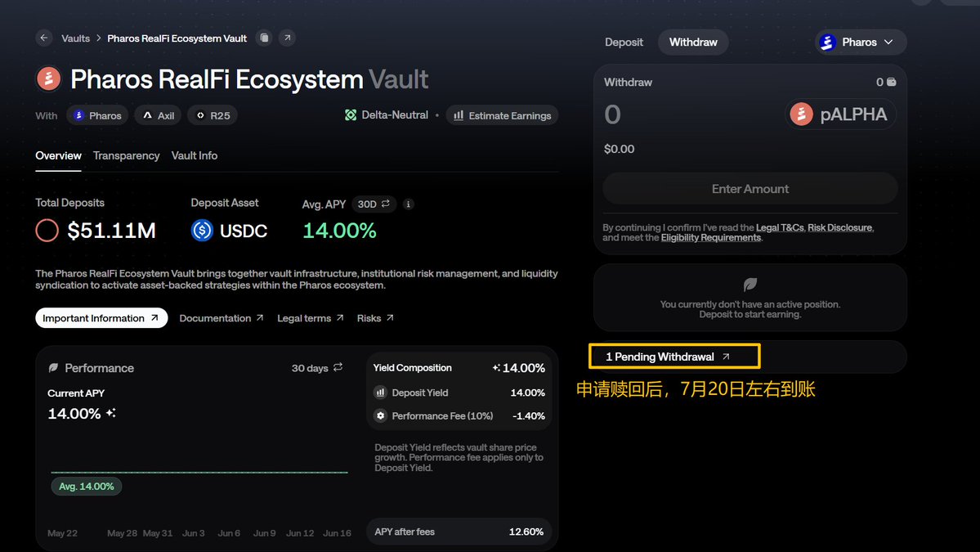Open vault in new tab arrow icon
980x552 pixels.
coord(287,38)
